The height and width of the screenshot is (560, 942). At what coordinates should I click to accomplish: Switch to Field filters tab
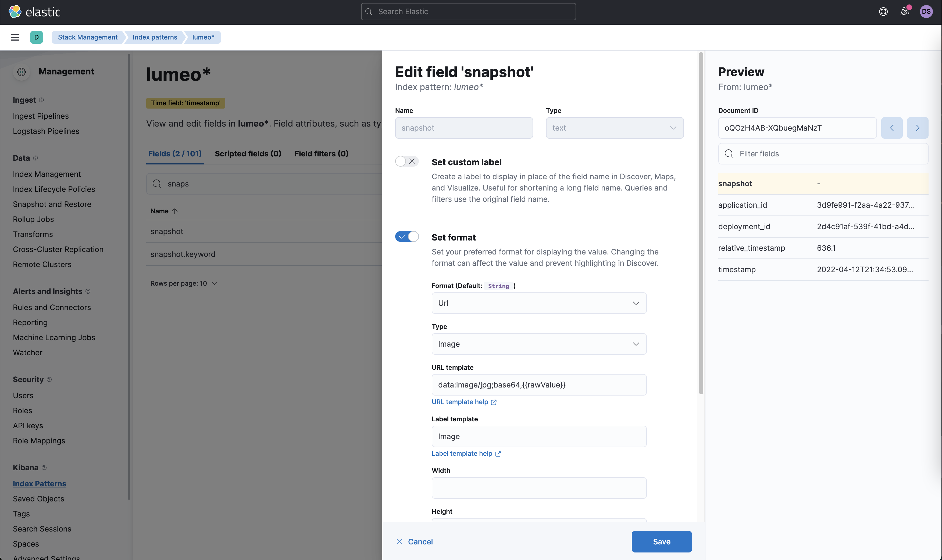(x=321, y=154)
